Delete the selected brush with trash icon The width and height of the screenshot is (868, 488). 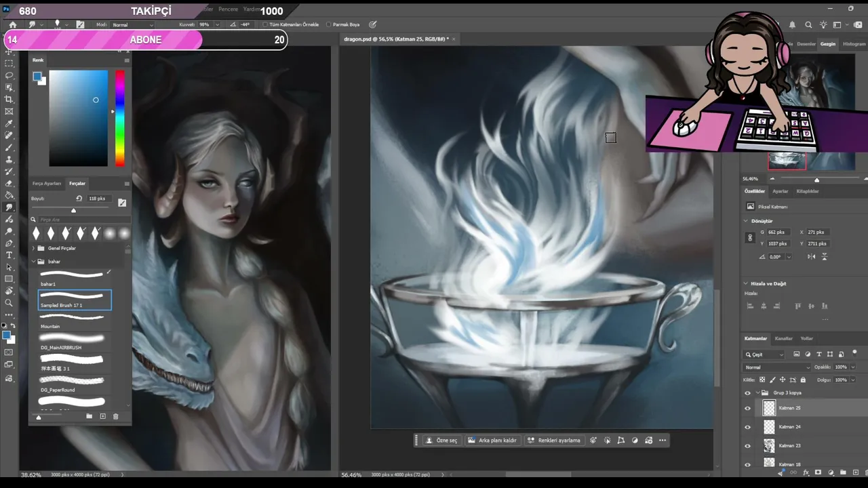pos(115,416)
